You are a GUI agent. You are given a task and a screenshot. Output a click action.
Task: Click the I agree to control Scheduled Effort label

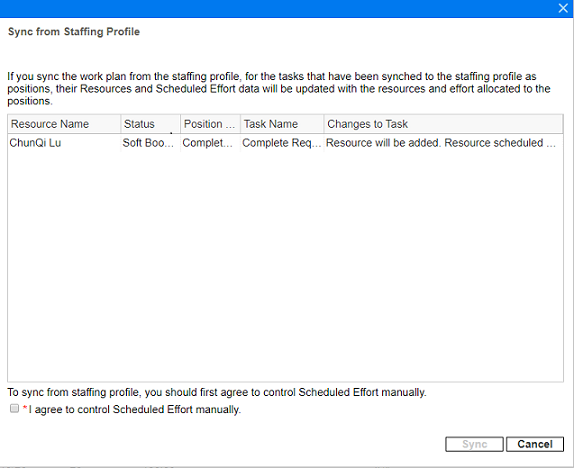134,409
